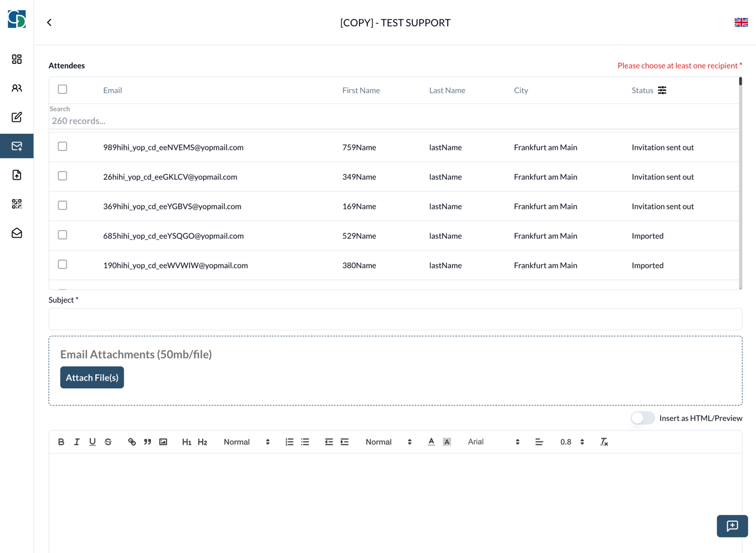Insert a link in editor
The width and height of the screenshot is (756, 553).
[132, 442]
